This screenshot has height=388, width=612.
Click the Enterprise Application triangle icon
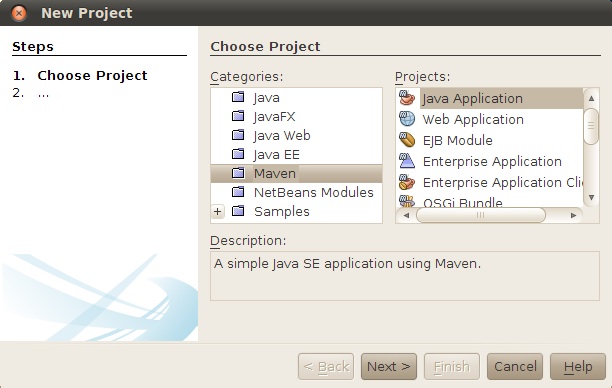407,161
